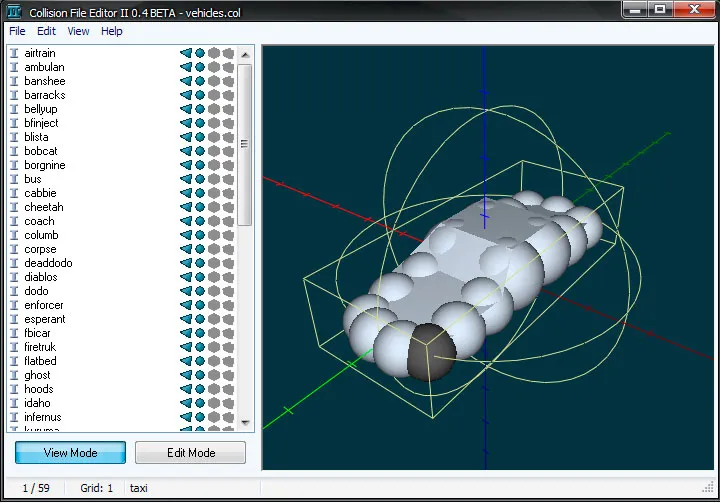Click the teal triangle icon beside dodo
This screenshot has width=720, height=503.
185,291
